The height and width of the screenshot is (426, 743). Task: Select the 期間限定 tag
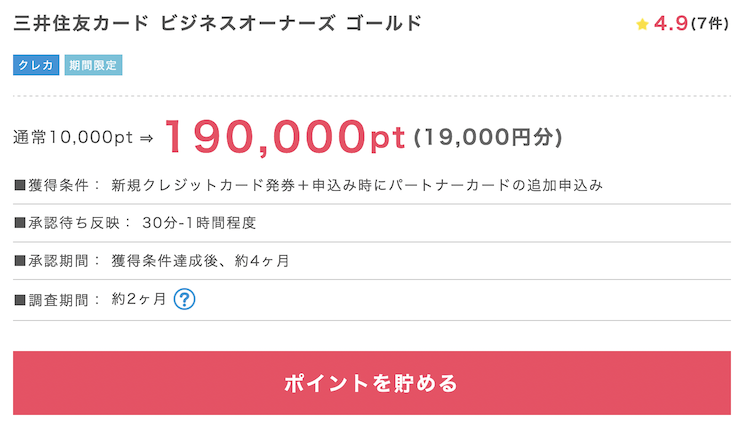pyautogui.click(x=93, y=65)
